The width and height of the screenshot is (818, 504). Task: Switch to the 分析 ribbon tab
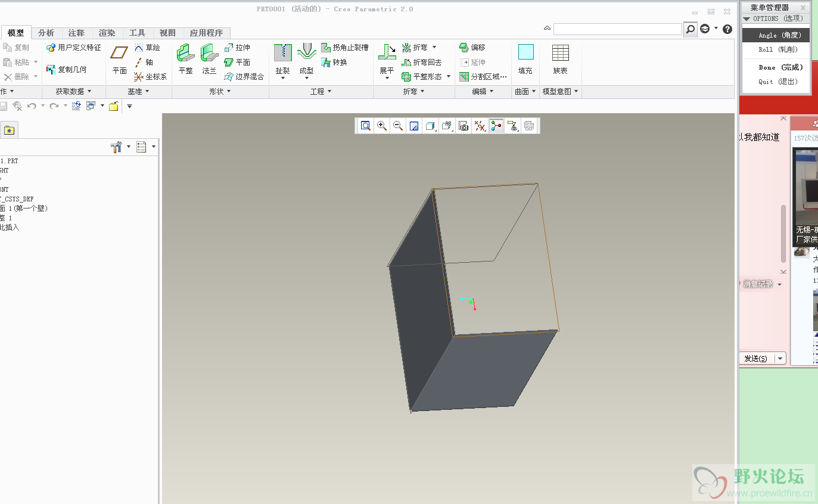tap(46, 33)
